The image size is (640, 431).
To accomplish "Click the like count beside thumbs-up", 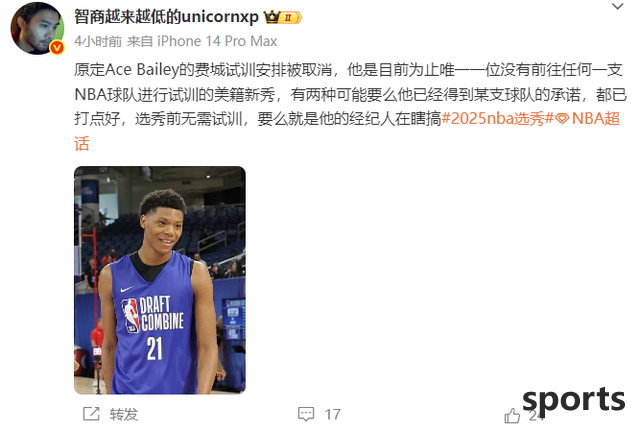I will tap(536, 415).
